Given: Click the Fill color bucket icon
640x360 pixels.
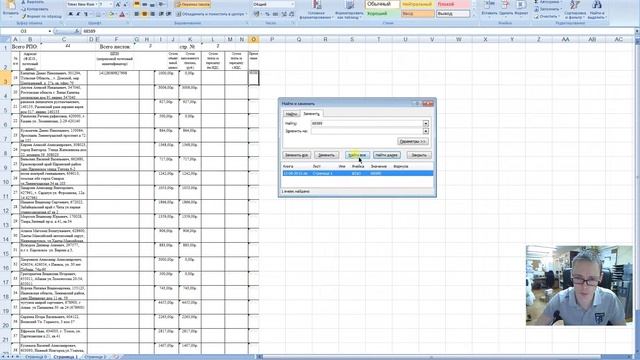Looking at the screenshot, I should coord(111,14).
